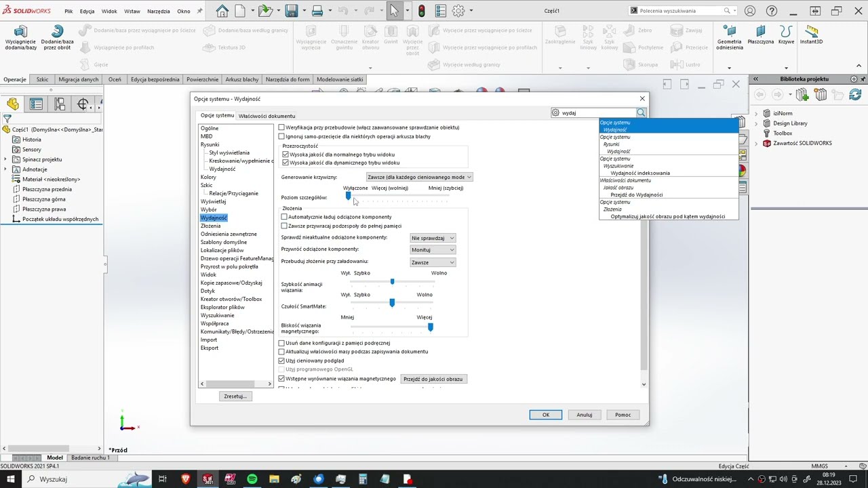Viewport: 868px width, 488px height.
Task: Click the Help question mark icon
Action: 772,11
